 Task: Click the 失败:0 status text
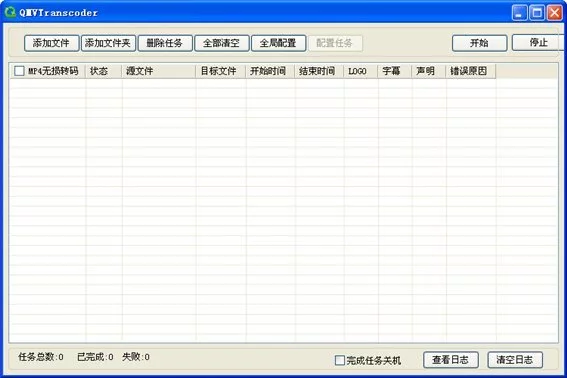pos(136,357)
